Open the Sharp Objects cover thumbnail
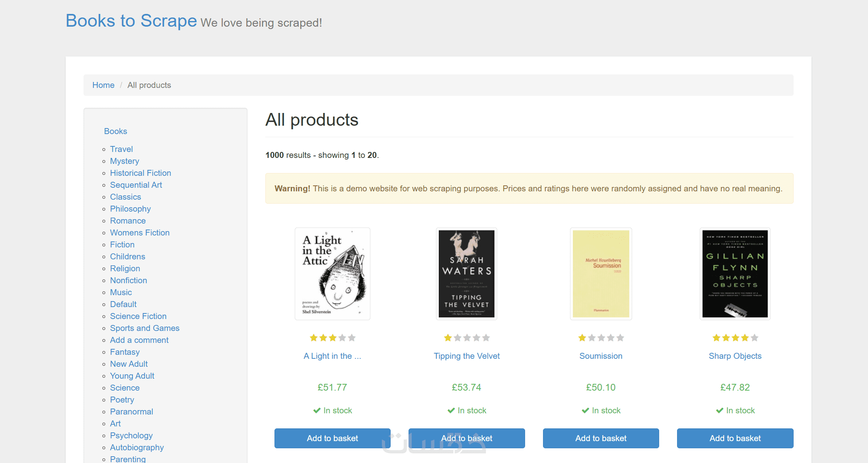This screenshot has width=868, height=463. click(x=735, y=274)
